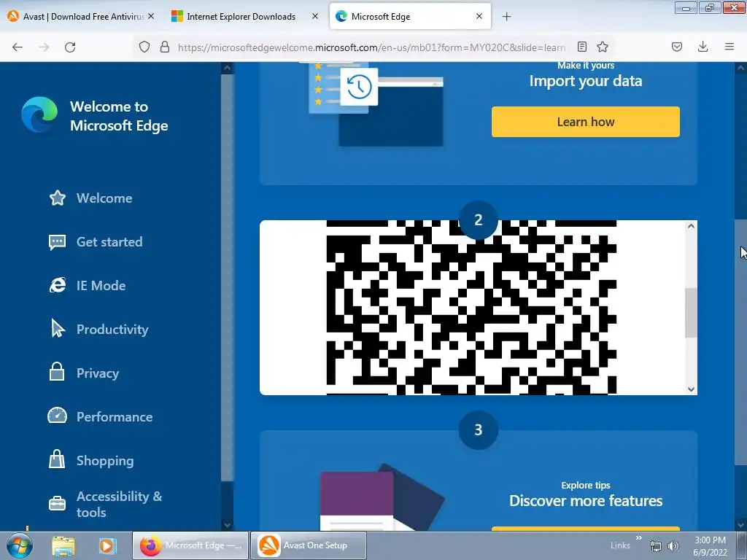Toggle reader view icon

click(581, 47)
